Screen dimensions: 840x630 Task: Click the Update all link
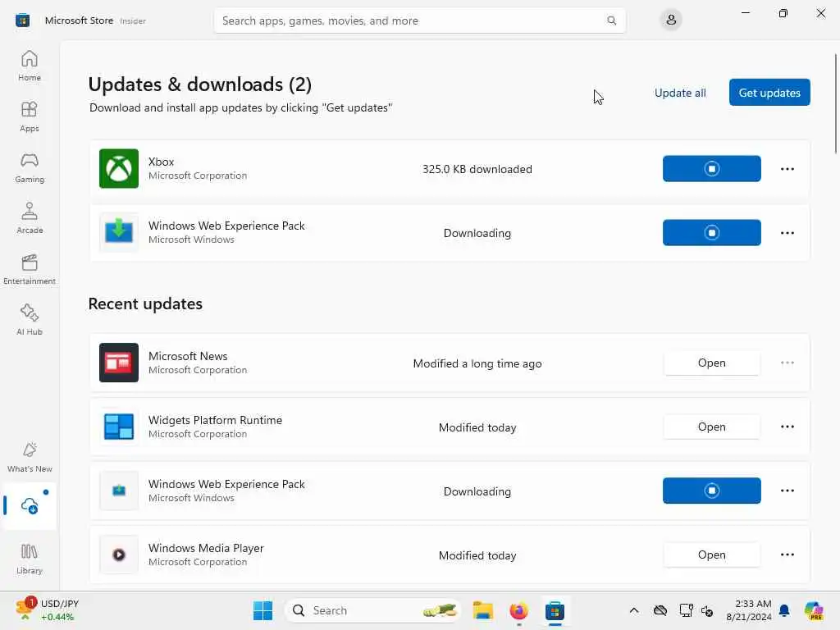[680, 93]
